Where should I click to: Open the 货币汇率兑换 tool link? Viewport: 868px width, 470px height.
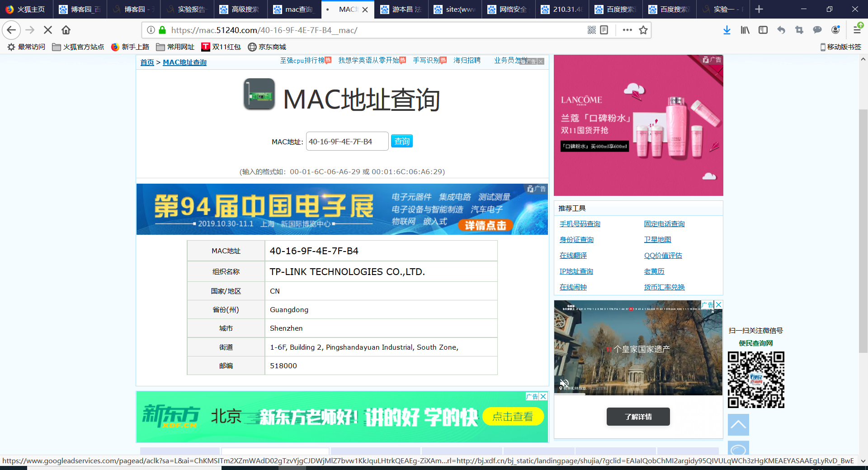[665, 287]
